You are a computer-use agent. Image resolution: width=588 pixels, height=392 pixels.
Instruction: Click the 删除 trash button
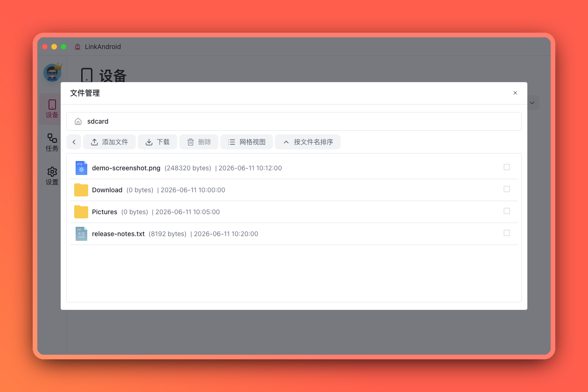[199, 142]
